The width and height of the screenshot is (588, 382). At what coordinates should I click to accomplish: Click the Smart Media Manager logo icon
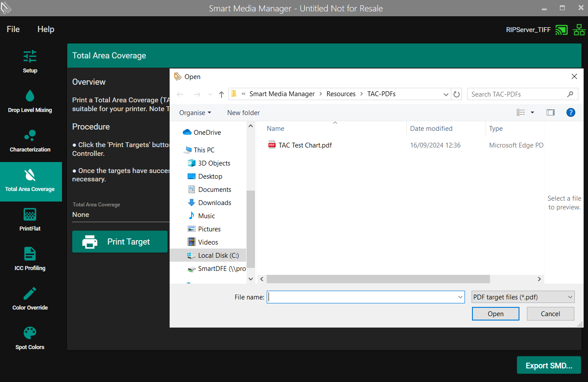pyautogui.click(x=6, y=8)
